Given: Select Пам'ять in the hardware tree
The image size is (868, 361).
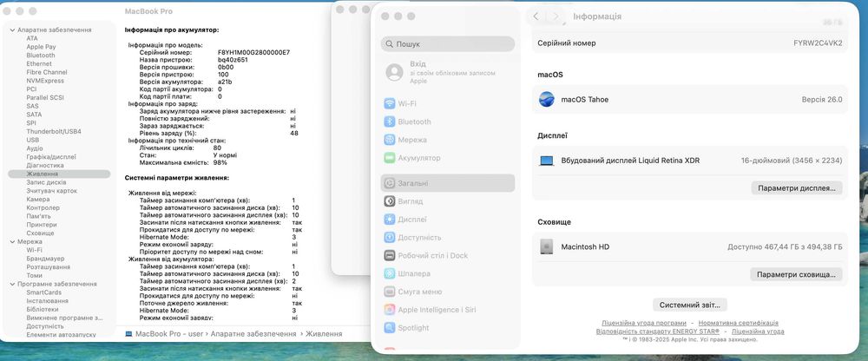Looking at the screenshot, I should (x=39, y=216).
